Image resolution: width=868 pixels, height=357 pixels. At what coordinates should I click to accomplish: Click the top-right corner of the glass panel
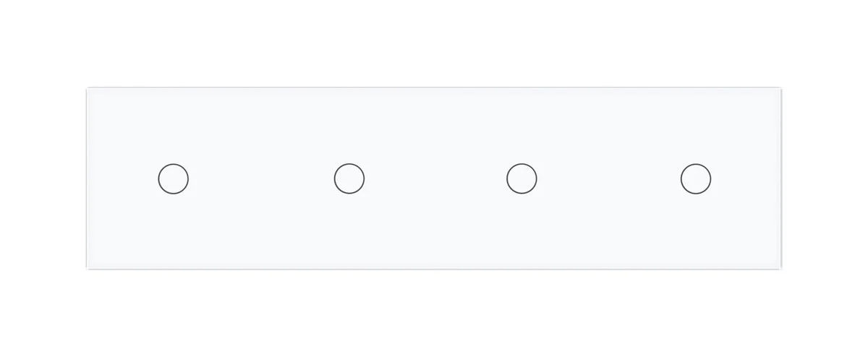[781, 89]
